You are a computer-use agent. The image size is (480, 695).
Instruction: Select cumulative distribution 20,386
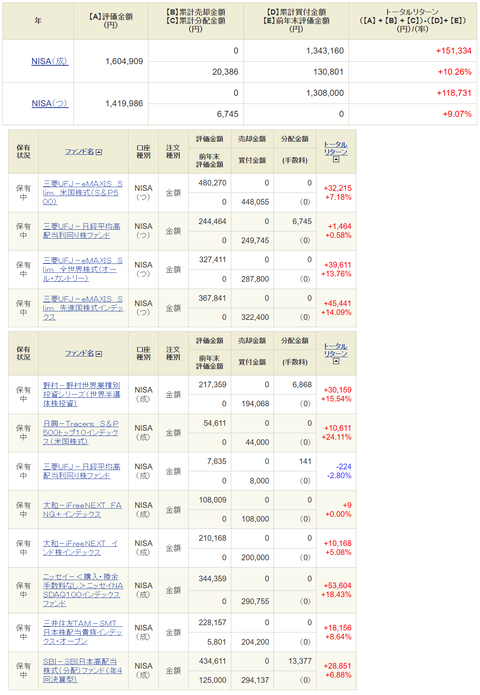point(225,72)
